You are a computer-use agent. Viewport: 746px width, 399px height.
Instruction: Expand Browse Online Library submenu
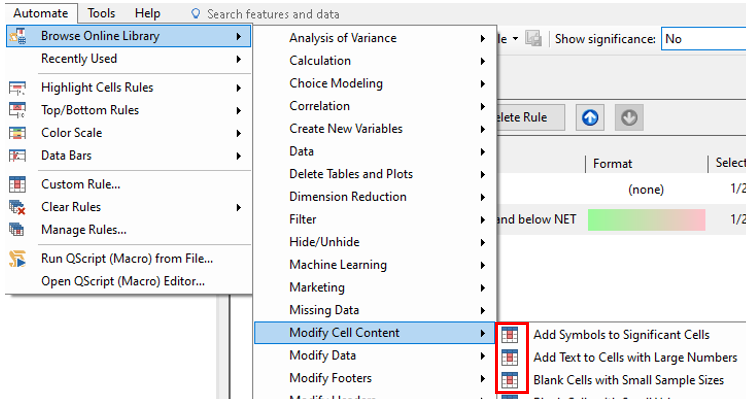point(128,36)
